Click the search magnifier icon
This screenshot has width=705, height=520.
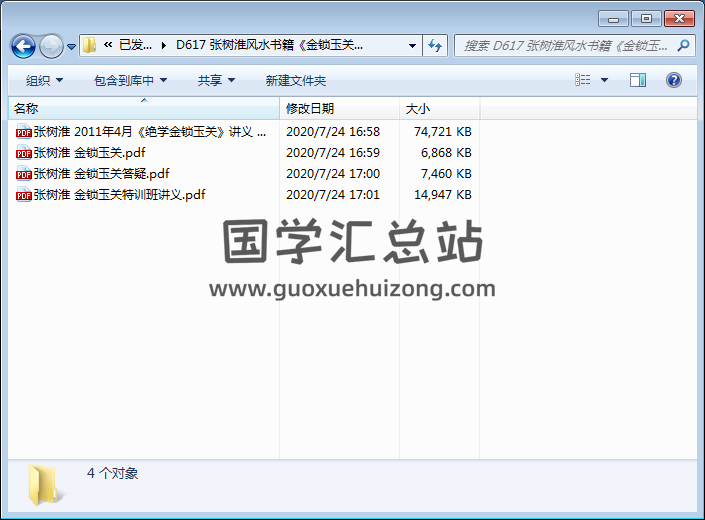pyautogui.click(x=683, y=45)
